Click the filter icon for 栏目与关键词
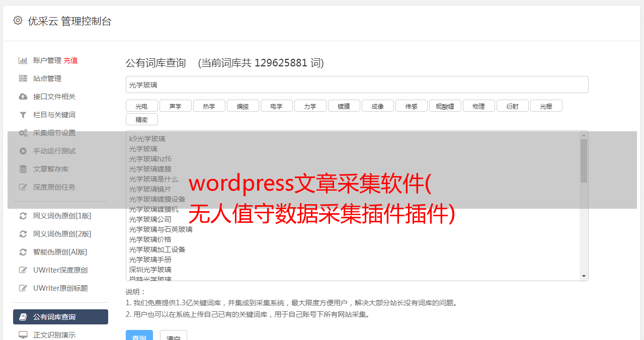Image resolution: width=644 pixels, height=340 pixels. coord(23,115)
